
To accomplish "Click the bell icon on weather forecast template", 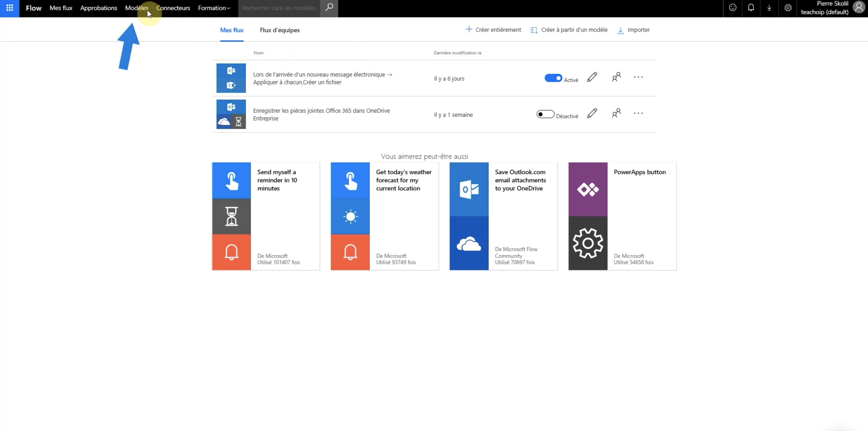I will [x=350, y=252].
